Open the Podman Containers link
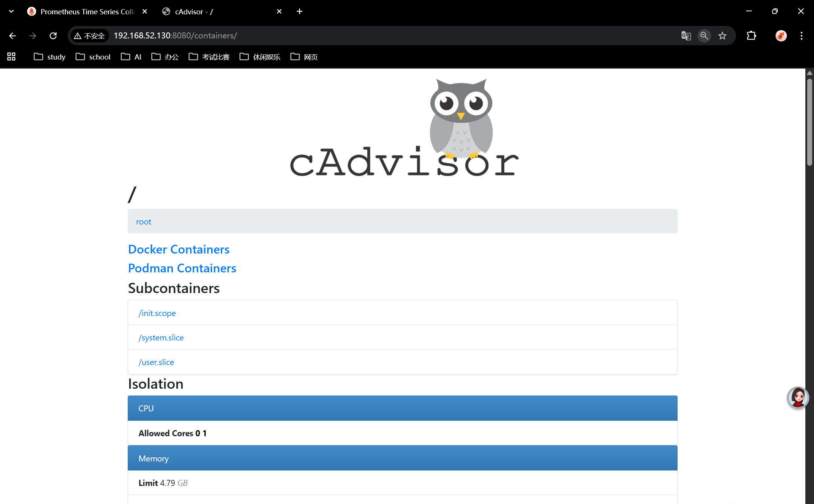814x504 pixels. click(182, 268)
